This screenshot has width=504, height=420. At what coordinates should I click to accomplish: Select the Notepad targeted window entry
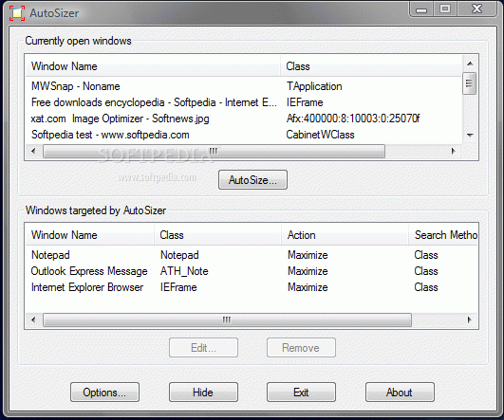tap(252, 255)
